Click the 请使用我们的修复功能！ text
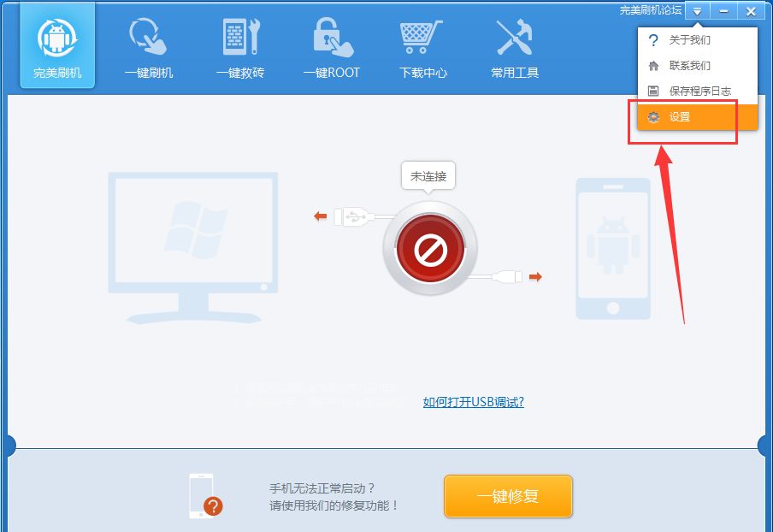The image size is (773, 532). pyautogui.click(x=334, y=505)
